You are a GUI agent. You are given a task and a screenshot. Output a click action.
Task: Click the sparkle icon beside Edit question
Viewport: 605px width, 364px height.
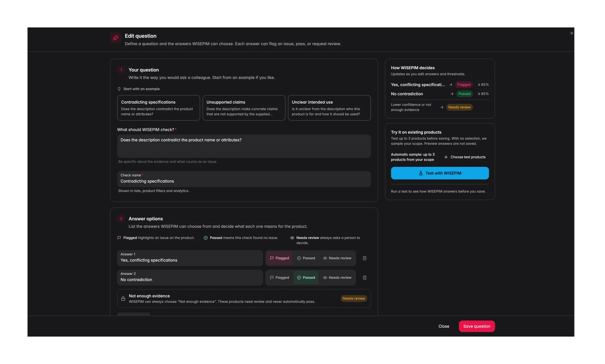[x=116, y=38]
